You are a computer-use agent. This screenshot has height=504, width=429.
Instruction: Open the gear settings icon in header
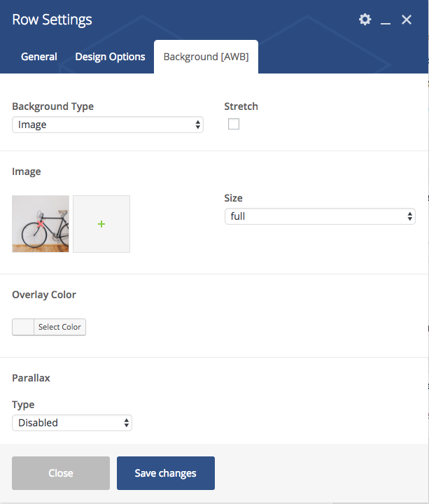point(365,20)
